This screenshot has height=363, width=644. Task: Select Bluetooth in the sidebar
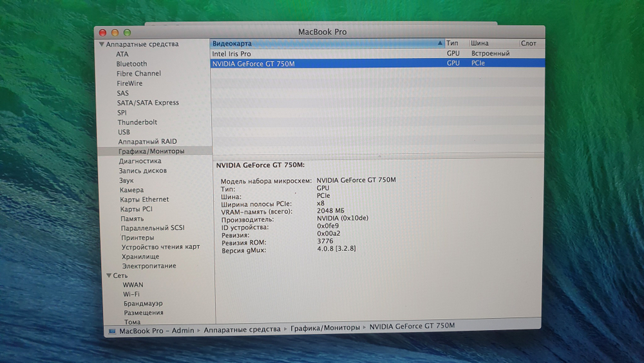(131, 64)
